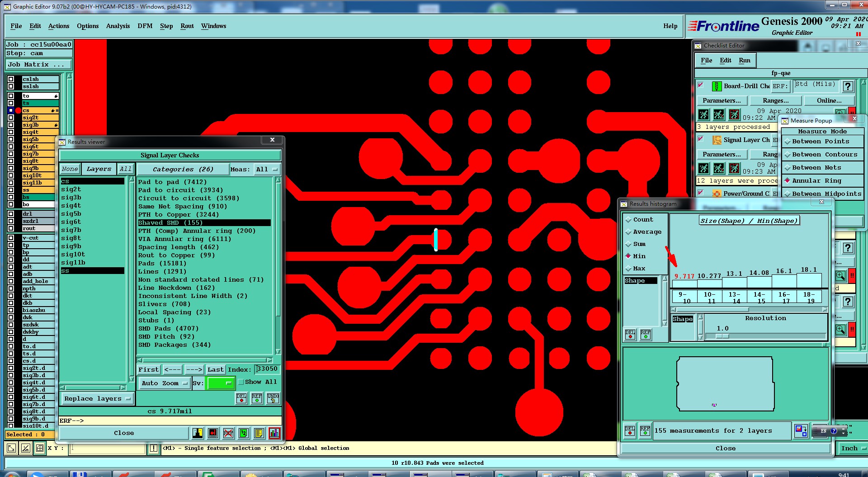Click the crossed-out REF icon in Results viewer
868x477 pixels.
(228, 433)
